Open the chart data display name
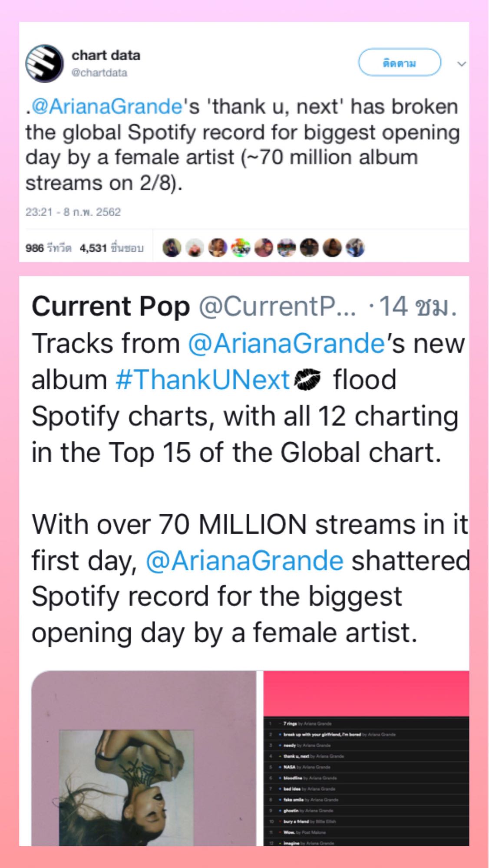Screen dimensions: 489x868 pyautogui.click(x=106, y=56)
